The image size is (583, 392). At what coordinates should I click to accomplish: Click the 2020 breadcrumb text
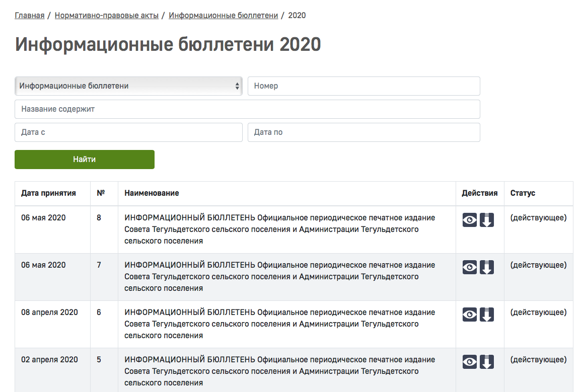click(297, 15)
